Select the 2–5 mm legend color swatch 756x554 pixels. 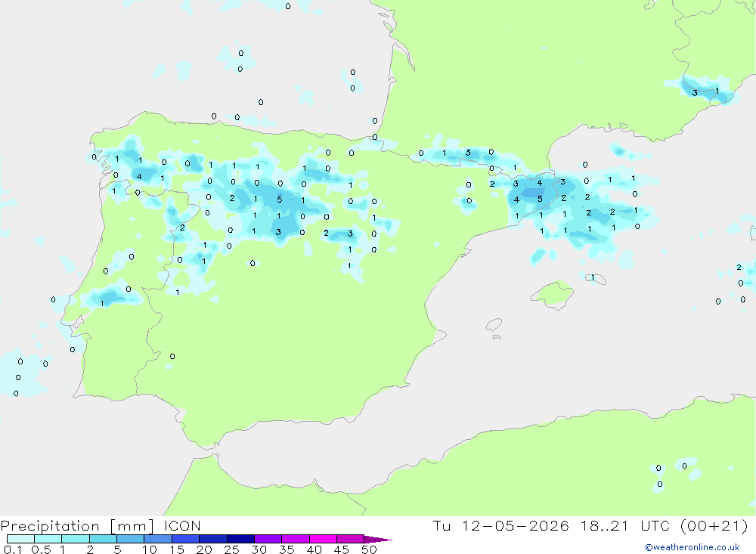click(103, 539)
